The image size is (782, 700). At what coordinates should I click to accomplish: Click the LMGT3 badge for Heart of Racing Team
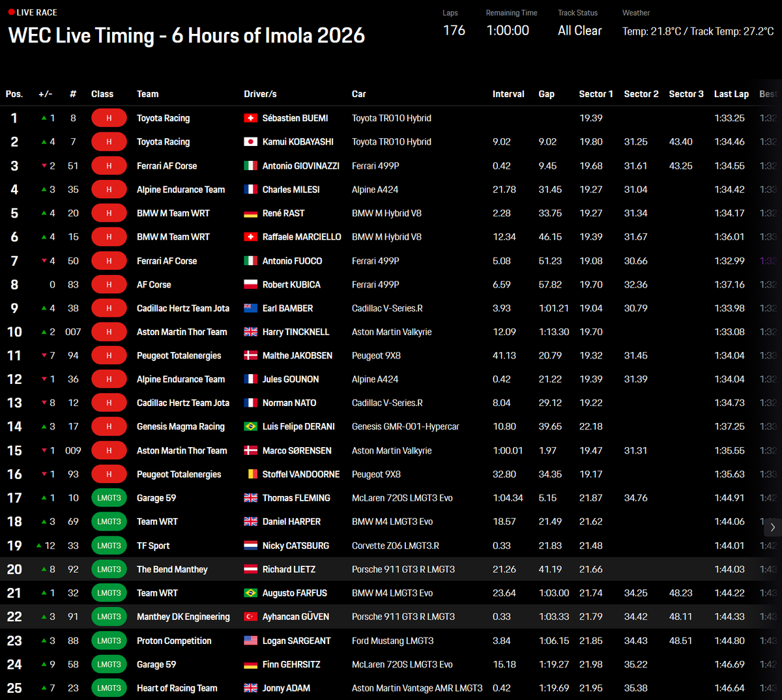(x=109, y=688)
